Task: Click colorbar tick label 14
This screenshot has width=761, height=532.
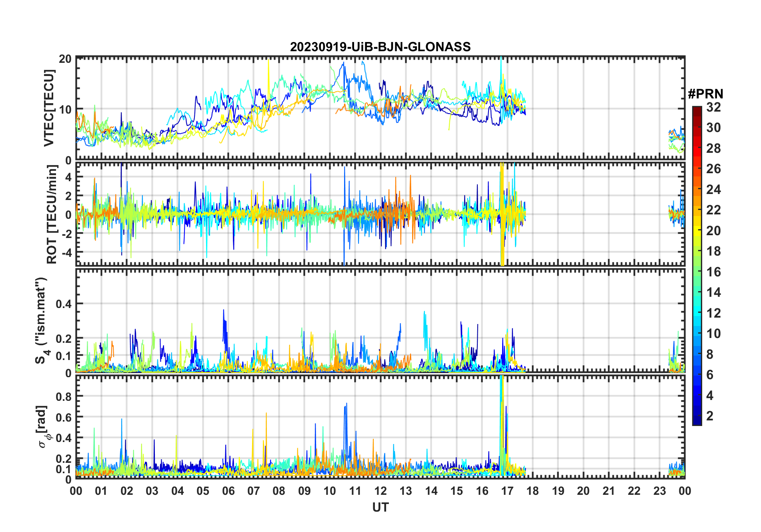Action: point(713,292)
